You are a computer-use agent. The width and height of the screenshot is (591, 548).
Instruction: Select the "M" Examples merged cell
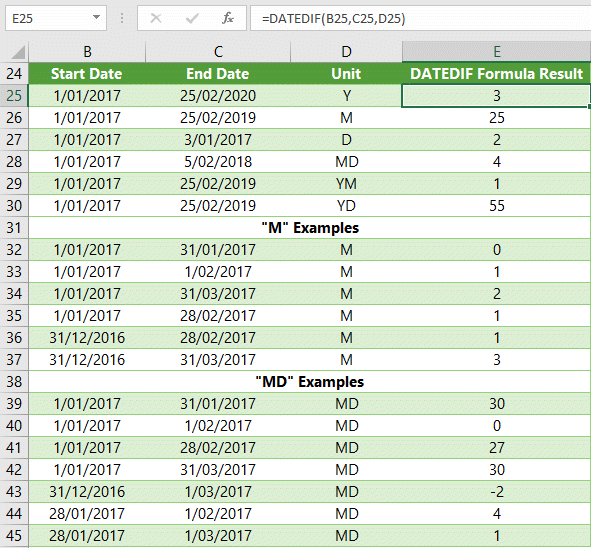(x=310, y=228)
